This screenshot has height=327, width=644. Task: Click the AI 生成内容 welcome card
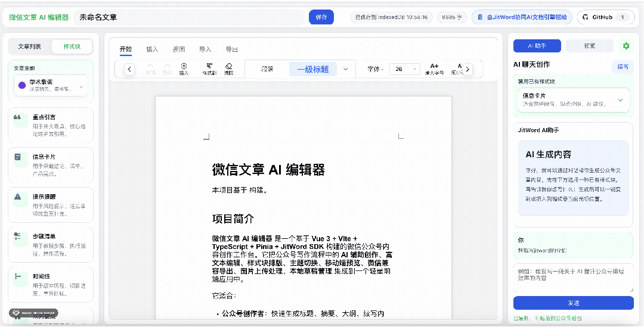573,178
